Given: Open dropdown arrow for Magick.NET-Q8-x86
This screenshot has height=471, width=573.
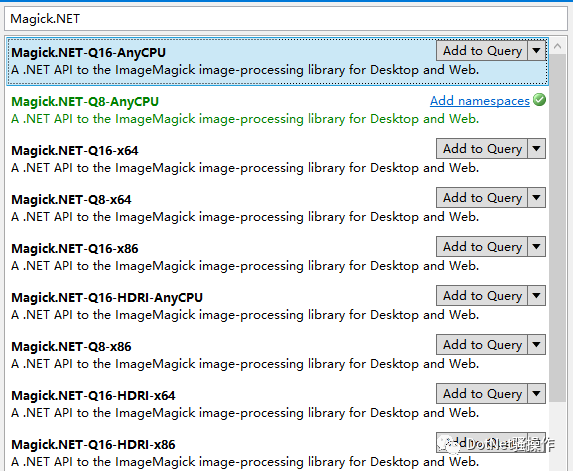Looking at the screenshot, I should (536, 345).
